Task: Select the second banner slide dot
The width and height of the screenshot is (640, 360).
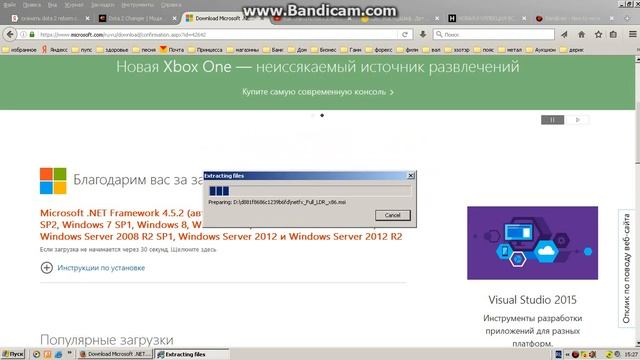Action: coord(322,116)
